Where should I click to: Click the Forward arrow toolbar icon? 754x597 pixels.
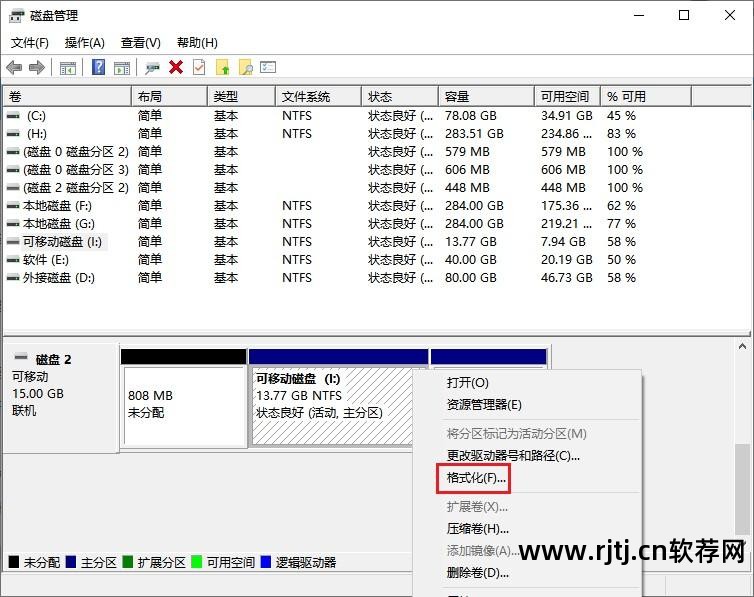37,67
